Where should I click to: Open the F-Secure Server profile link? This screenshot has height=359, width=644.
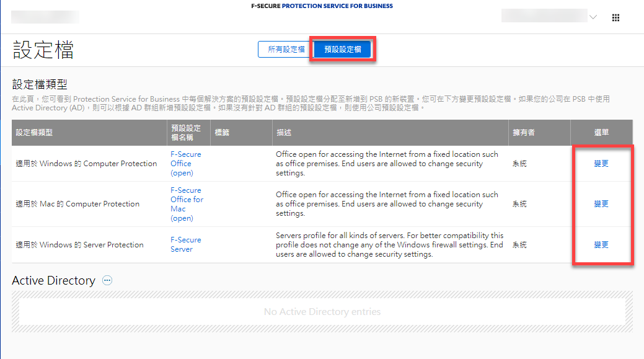click(186, 244)
